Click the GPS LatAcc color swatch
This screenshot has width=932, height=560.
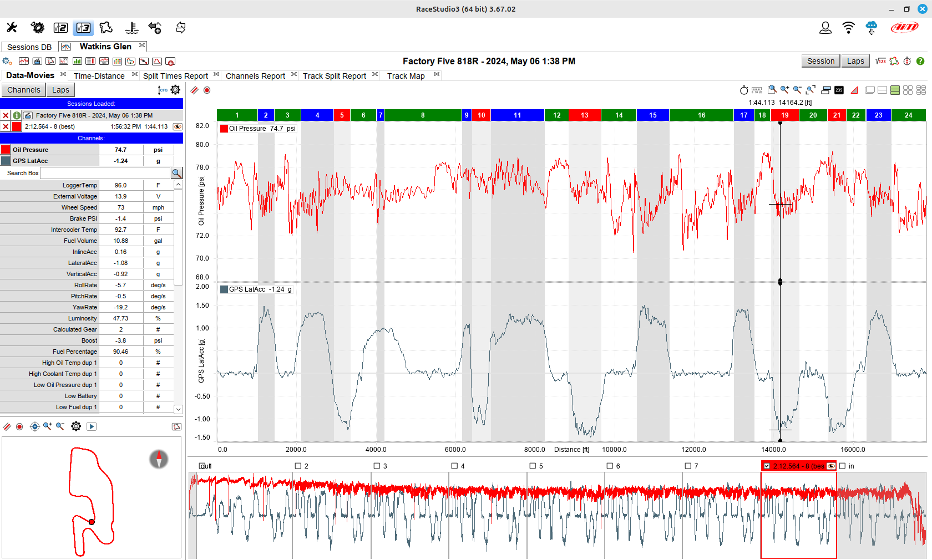(x=6, y=161)
